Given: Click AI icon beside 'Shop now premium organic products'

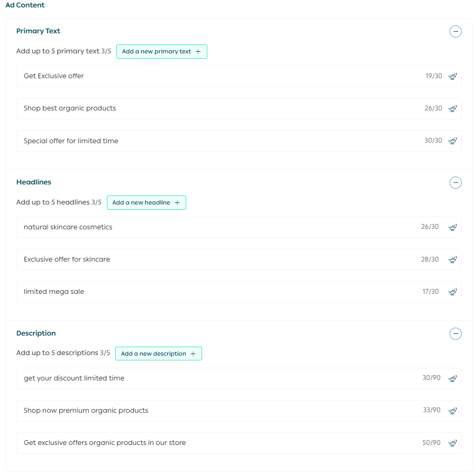Looking at the screenshot, I should pyautogui.click(x=453, y=411).
